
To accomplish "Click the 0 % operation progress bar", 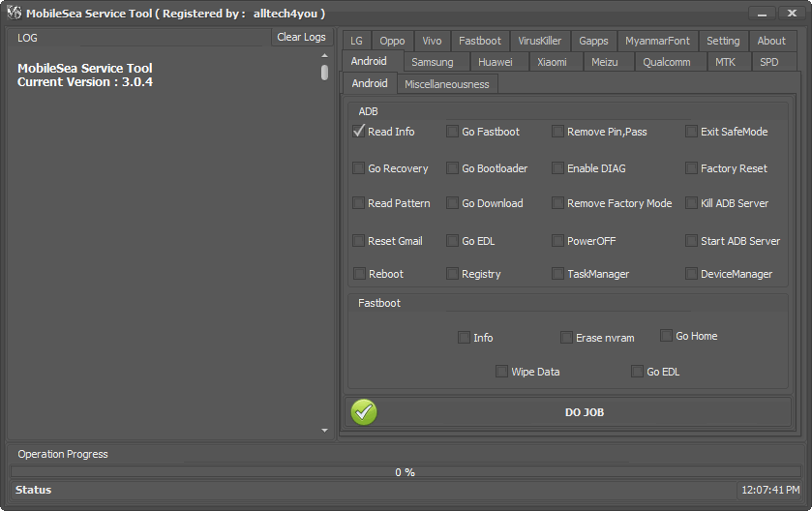I will coord(406,472).
